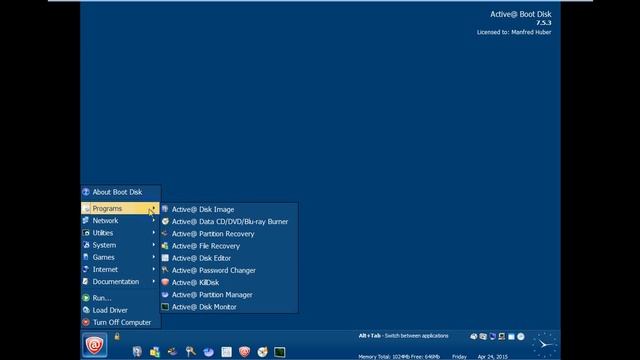Screen dimensions: 640x360
Task: Expand the Network submenu arrow
Action: (x=153, y=220)
